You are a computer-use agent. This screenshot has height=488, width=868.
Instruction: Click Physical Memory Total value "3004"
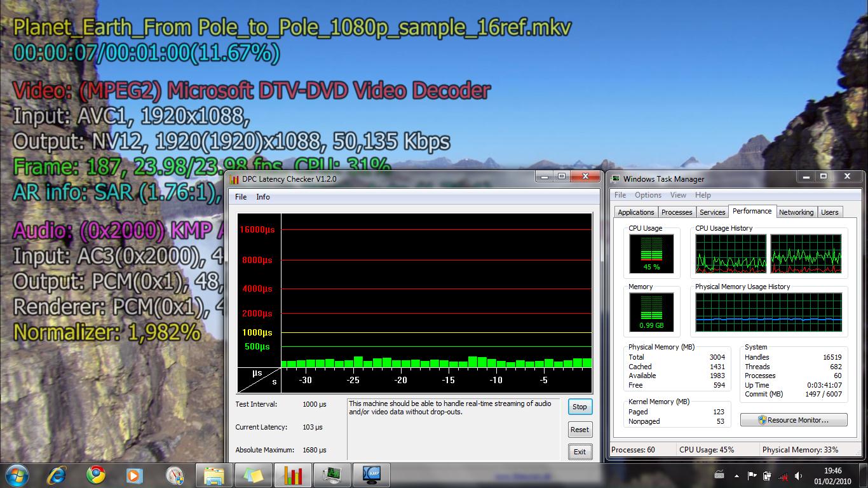(x=717, y=357)
